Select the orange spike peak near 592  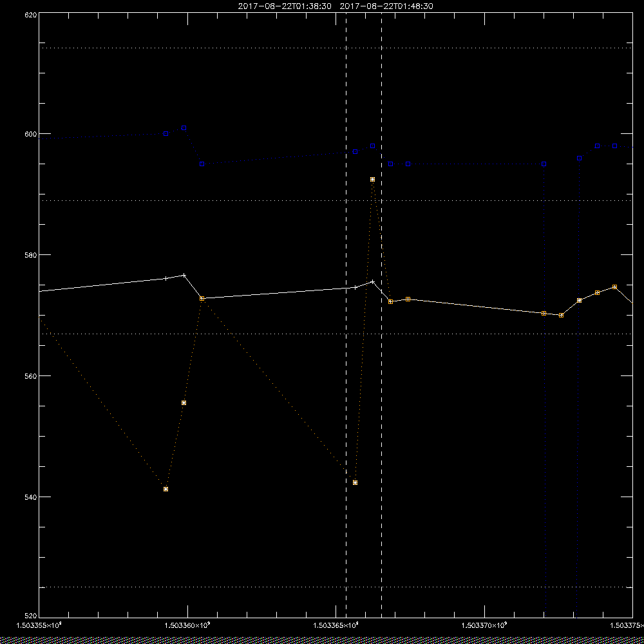tap(372, 180)
